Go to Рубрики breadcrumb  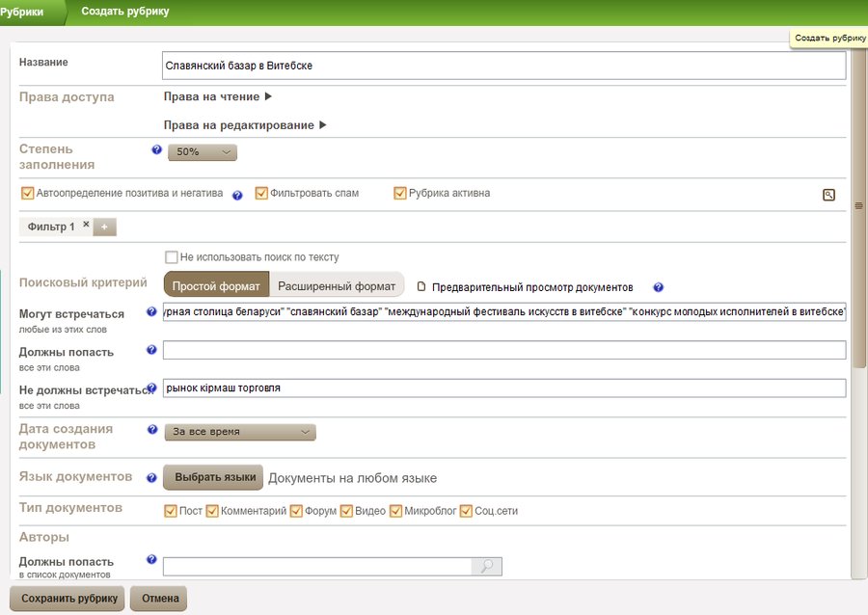(22, 12)
